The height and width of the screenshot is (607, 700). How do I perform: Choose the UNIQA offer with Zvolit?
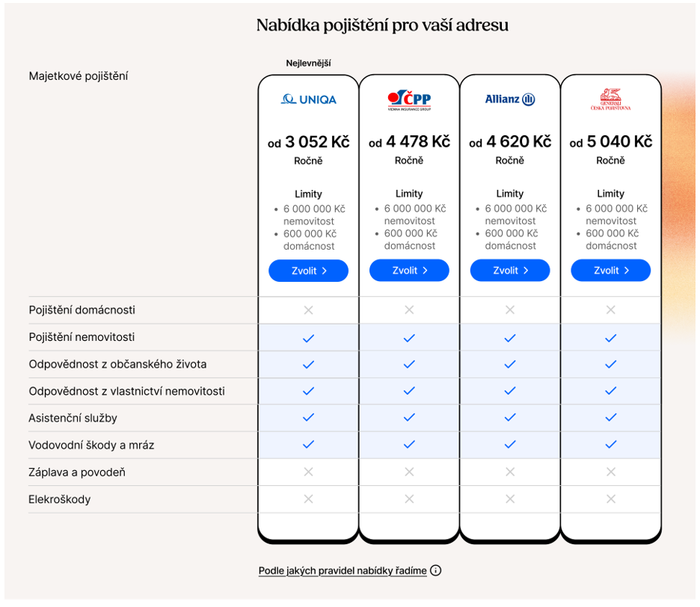308,271
